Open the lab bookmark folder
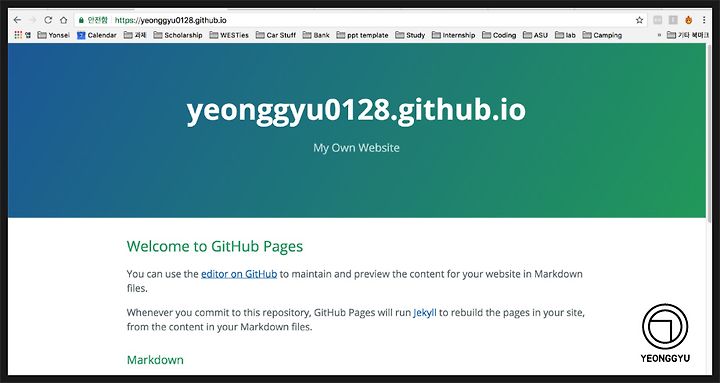 click(x=565, y=35)
